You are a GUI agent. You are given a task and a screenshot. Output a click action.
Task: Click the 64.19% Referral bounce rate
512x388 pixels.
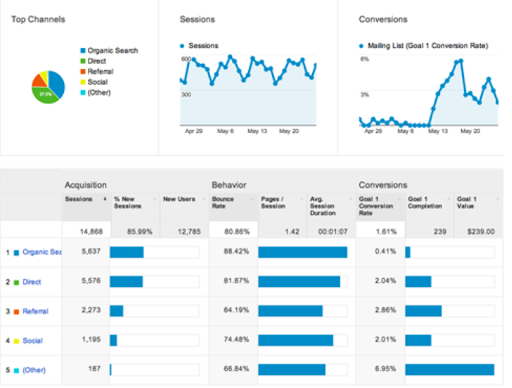pos(236,310)
